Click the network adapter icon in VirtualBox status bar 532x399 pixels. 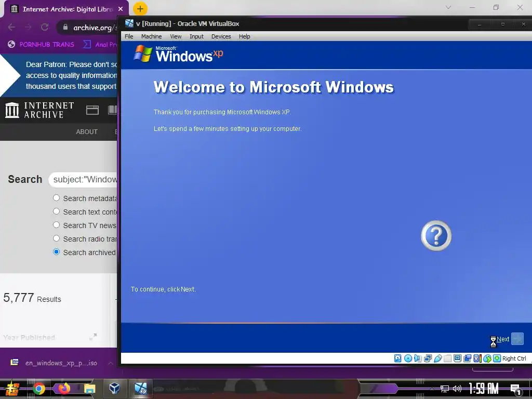pyautogui.click(x=428, y=358)
